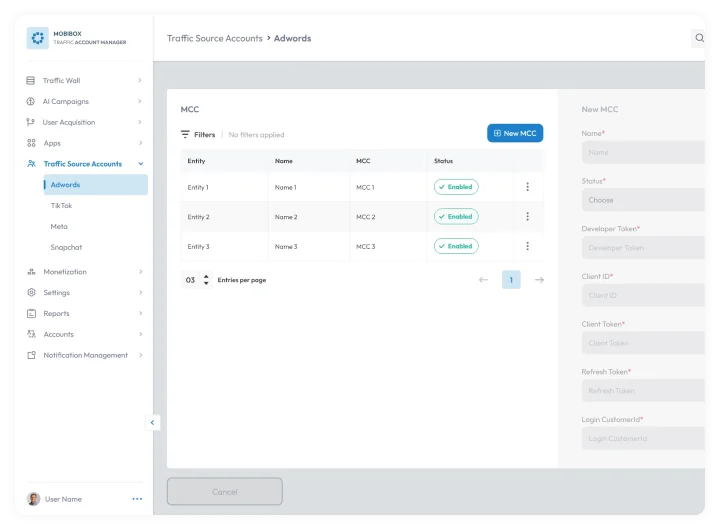Screen dimensions: 720x530
Task: Open row actions menu for Entity 1
Action: pyautogui.click(x=527, y=186)
